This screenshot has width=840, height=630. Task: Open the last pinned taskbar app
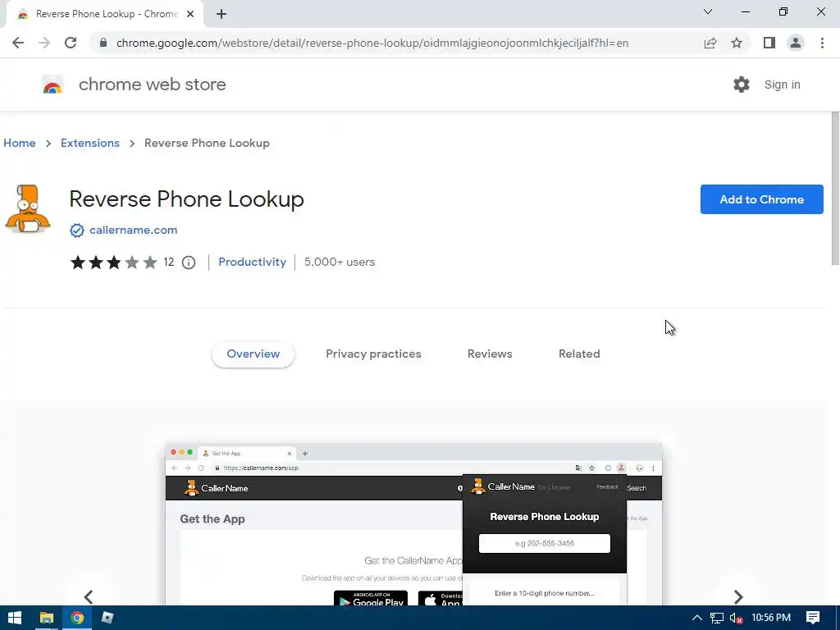click(x=107, y=618)
